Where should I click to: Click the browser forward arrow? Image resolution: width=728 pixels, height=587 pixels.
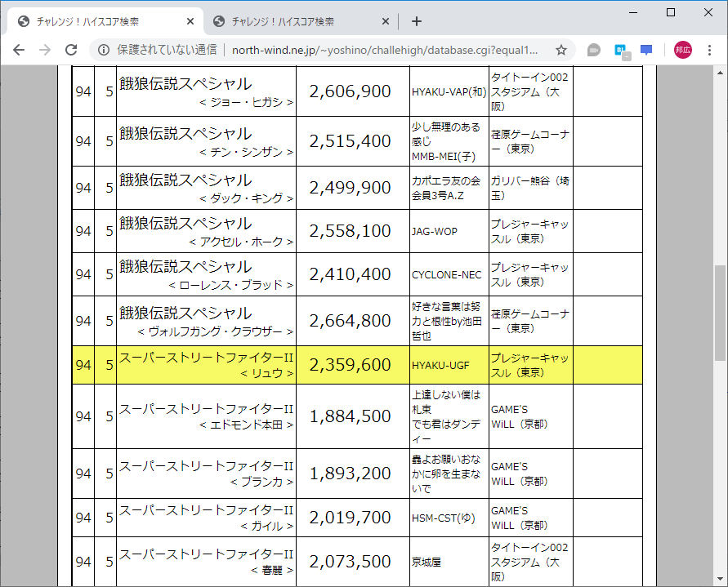(x=45, y=50)
